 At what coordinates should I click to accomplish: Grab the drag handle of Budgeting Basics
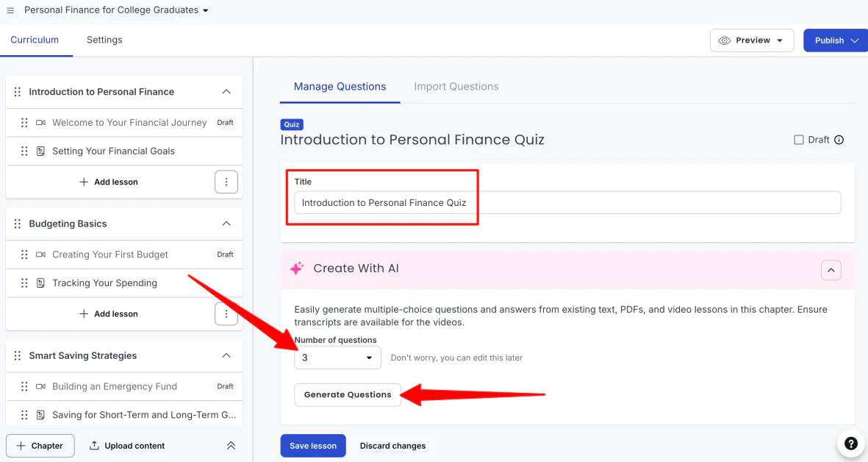tap(18, 224)
